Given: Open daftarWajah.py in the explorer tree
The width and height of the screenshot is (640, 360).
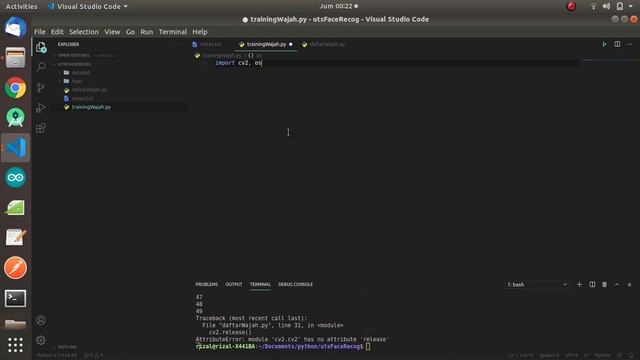Looking at the screenshot, I should (89, 90).
